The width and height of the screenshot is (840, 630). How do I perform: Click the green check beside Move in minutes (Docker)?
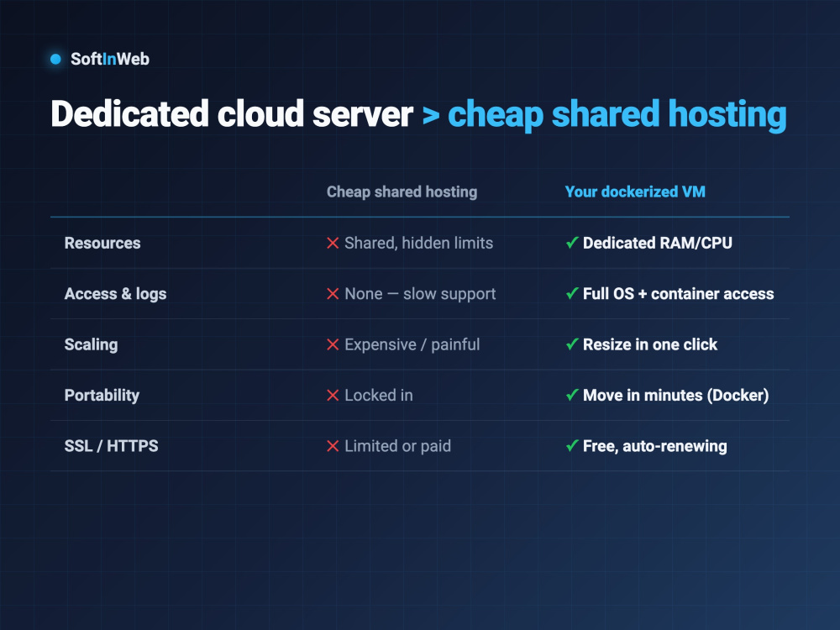(x=572, y=395)
